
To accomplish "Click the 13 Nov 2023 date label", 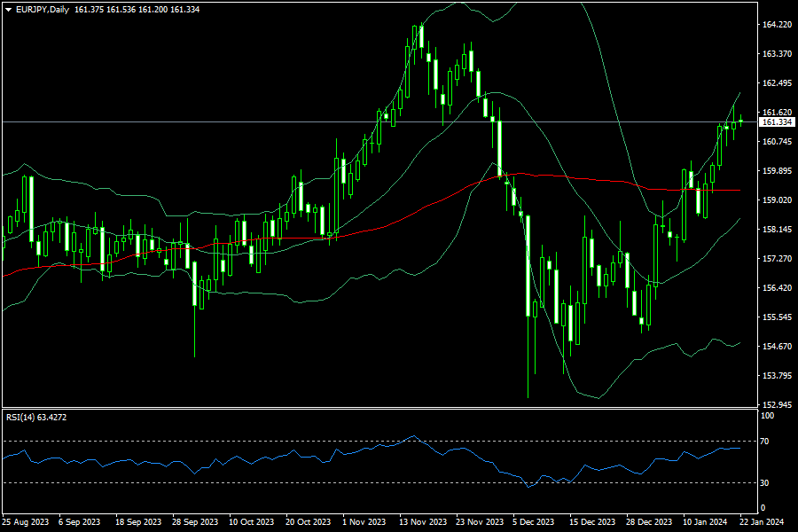I will pos(423,522).
